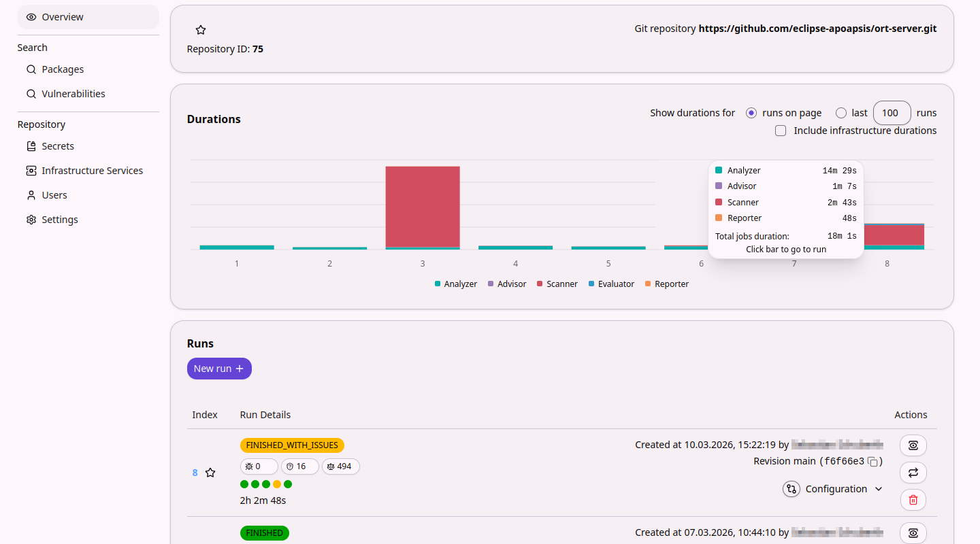Select the "last" runs radio option

tap(841, 113)
